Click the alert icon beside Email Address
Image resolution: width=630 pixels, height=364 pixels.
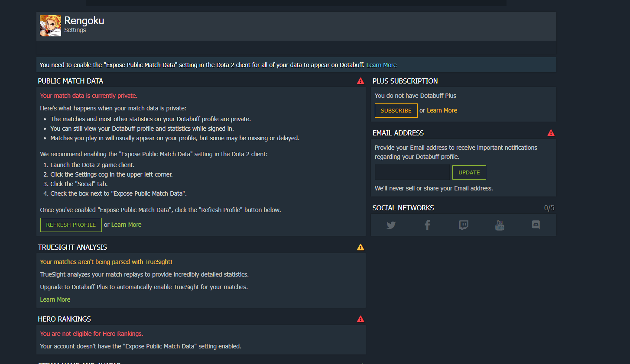pyautogui.click(x=551, y=132)
